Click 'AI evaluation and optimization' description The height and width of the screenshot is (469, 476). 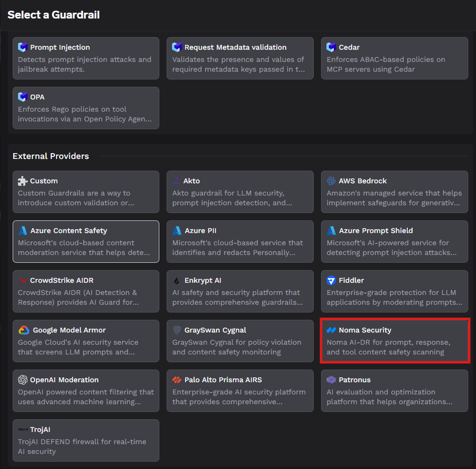pyautogui.click(x=389, y=397)
